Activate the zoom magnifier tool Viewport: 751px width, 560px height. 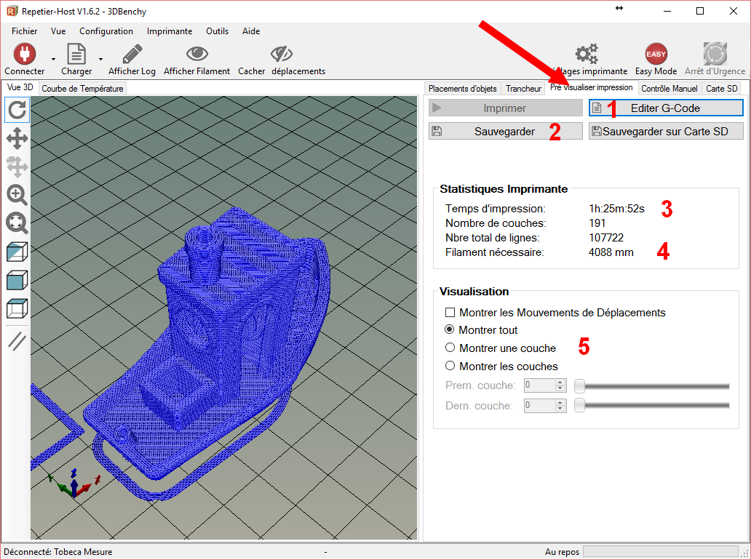pyautogui.click(x=17, y=194)
